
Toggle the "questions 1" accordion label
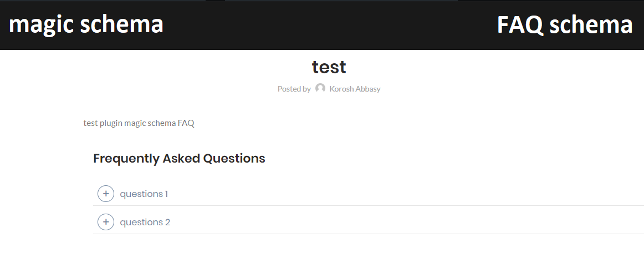pyautogui.click(x=144, y=194)
